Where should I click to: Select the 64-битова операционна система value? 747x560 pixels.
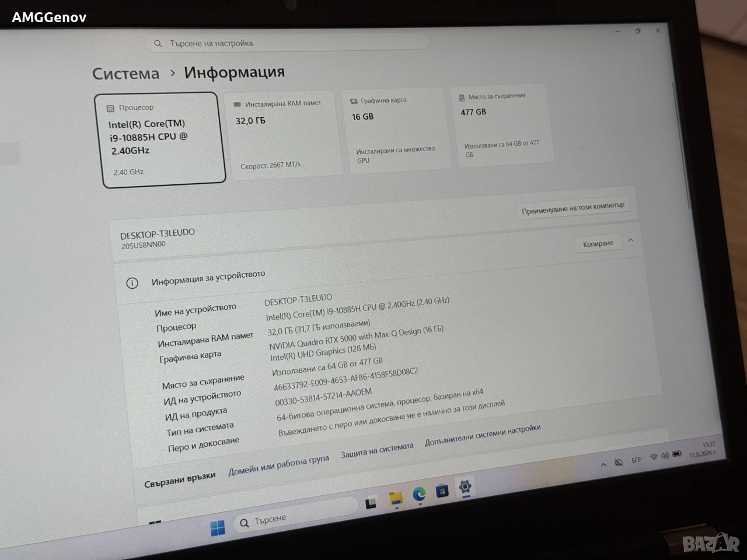380,405
